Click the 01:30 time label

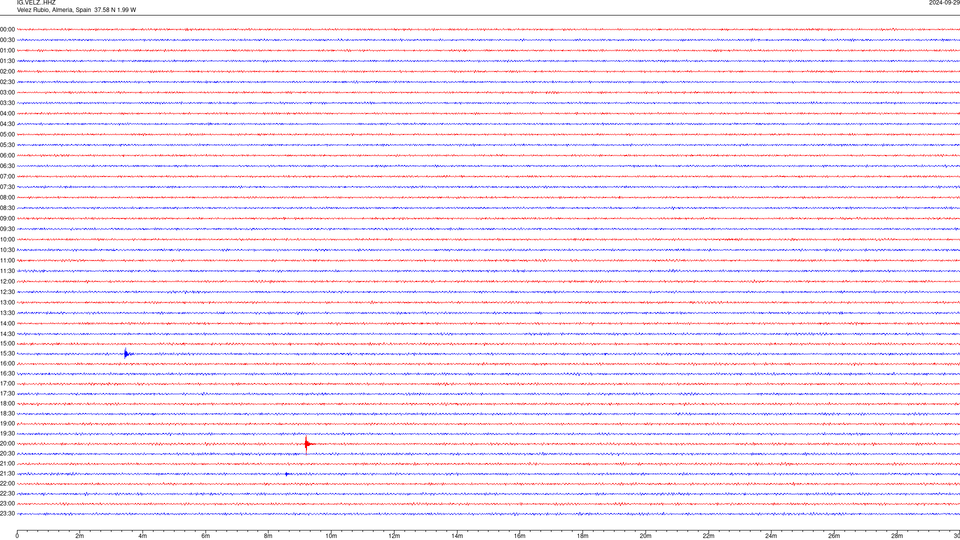7,61
